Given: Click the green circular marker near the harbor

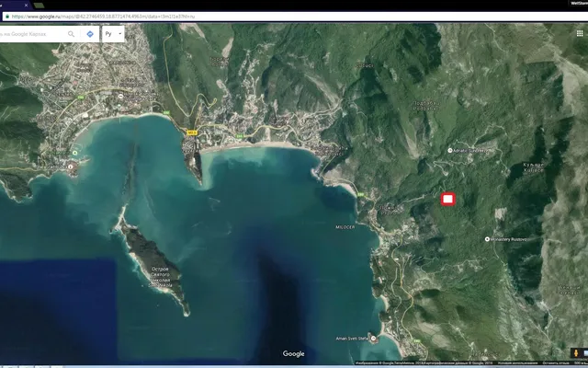Looking at the screenshot, I should click(75, 153).
